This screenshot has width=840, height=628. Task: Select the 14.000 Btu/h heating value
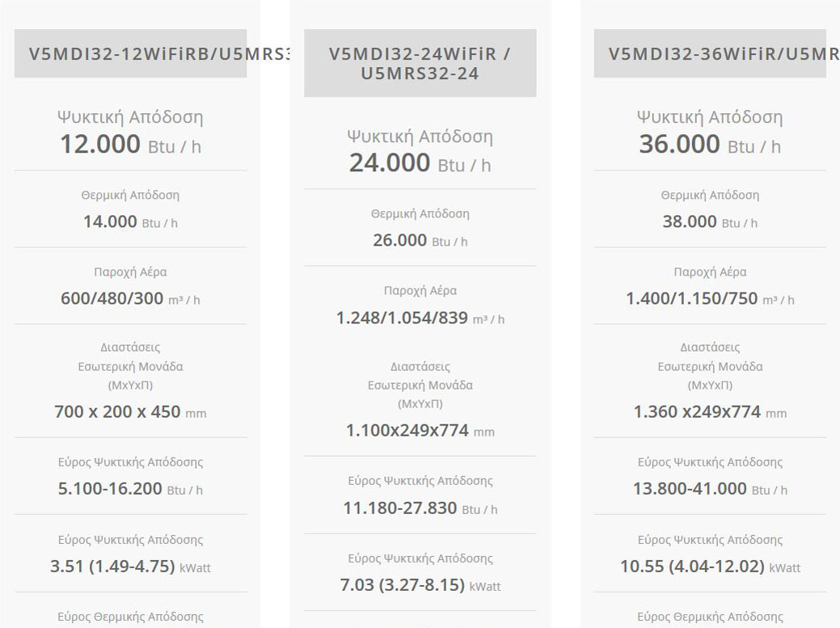130,221
